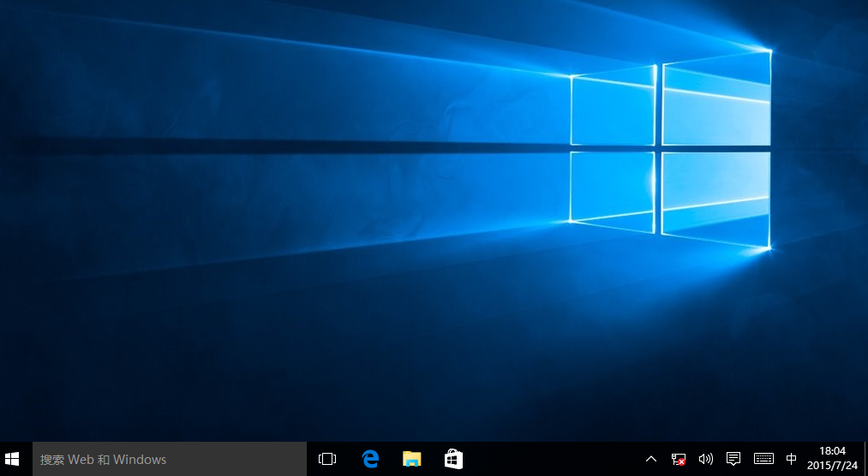Image resolution: width=868 pixels, height=476 pixels.
Task: Switch the Chinese input mode indicator
Action: (791, 459)
